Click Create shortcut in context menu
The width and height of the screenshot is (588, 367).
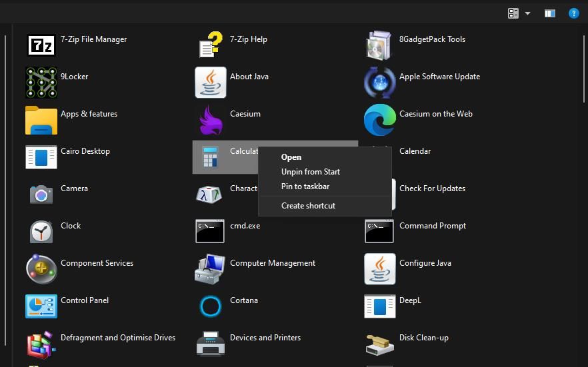(x=308, y=206)
